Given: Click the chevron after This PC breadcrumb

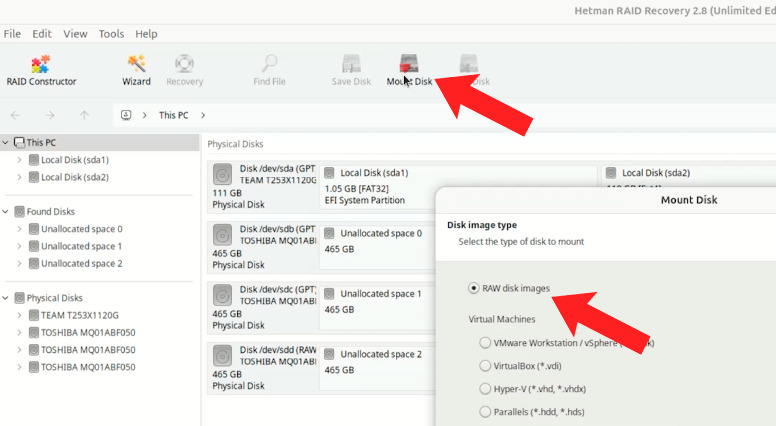Looking at the screenshot, I should pyautogui.click(x=203, y=115).
